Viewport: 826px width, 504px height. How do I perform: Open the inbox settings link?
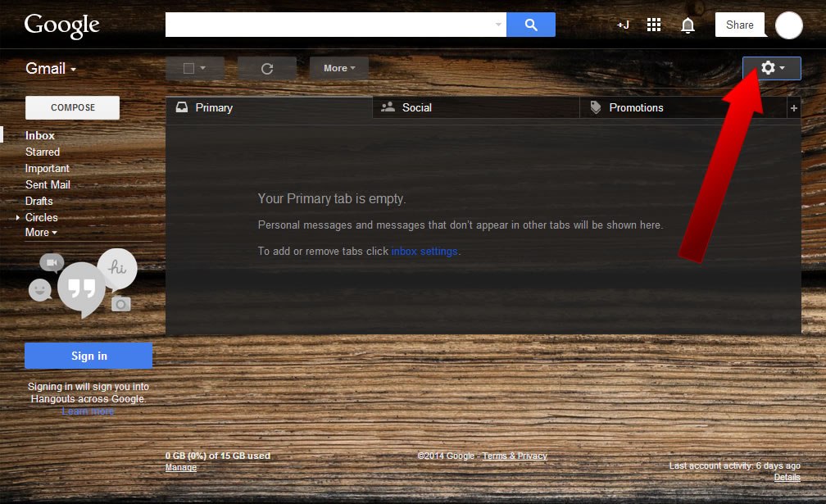[x=424, y=251]
